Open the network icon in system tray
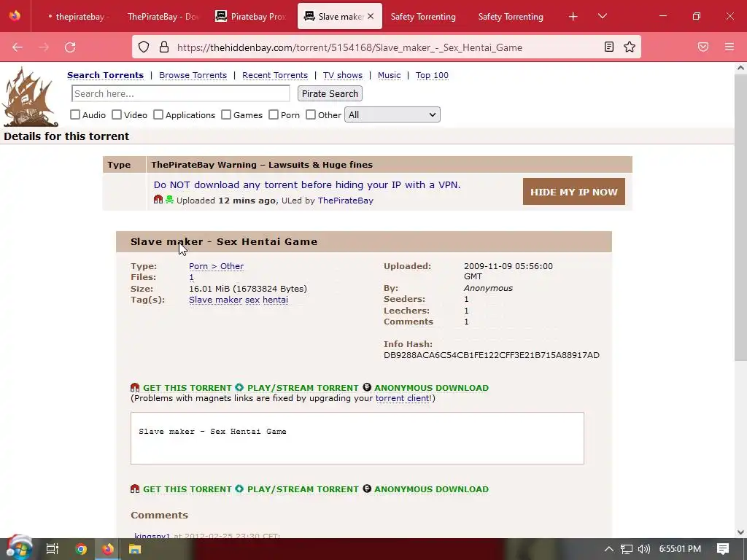The image size is (747, 560). tap(627, 549)
